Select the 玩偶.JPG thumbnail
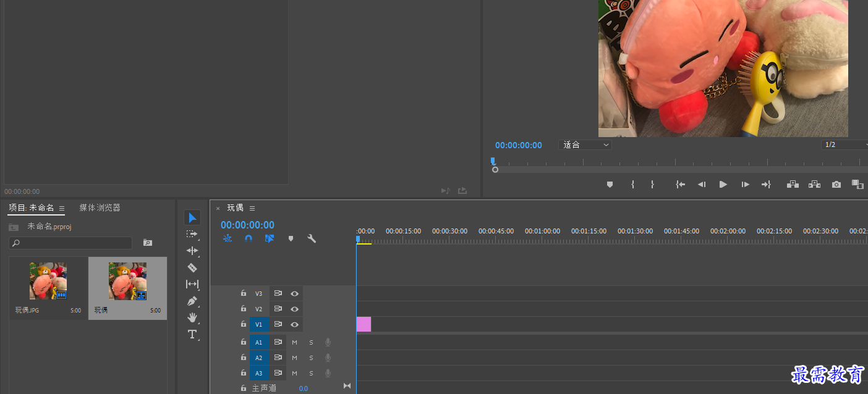 pyautogui.click(x=48, y=281)
